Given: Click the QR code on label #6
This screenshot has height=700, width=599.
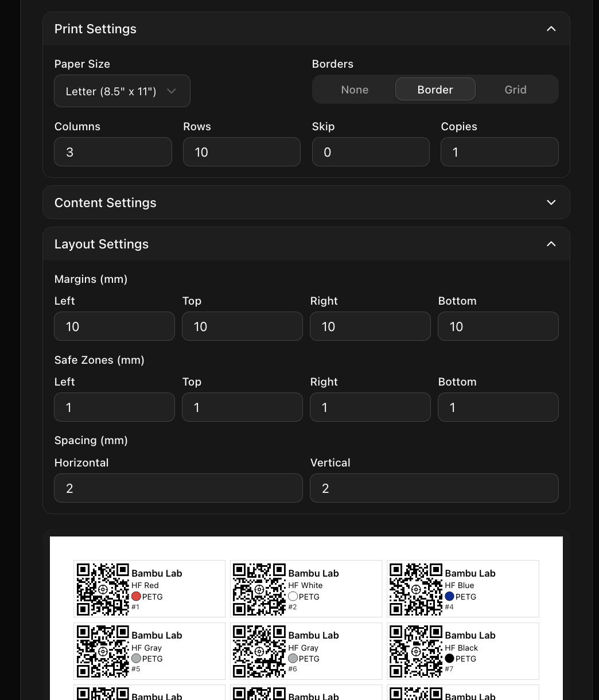Looking at the screenshot, I should [259, 651].
